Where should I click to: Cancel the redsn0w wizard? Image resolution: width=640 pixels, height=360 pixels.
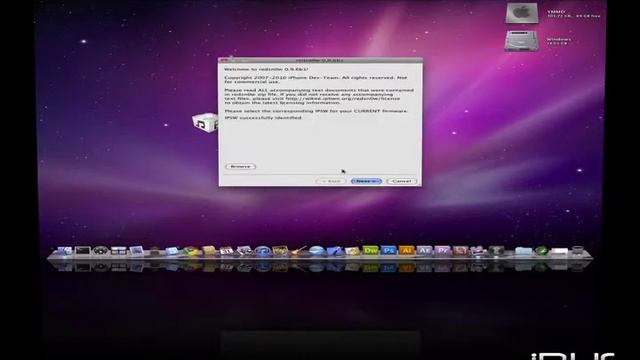(402, 181)
